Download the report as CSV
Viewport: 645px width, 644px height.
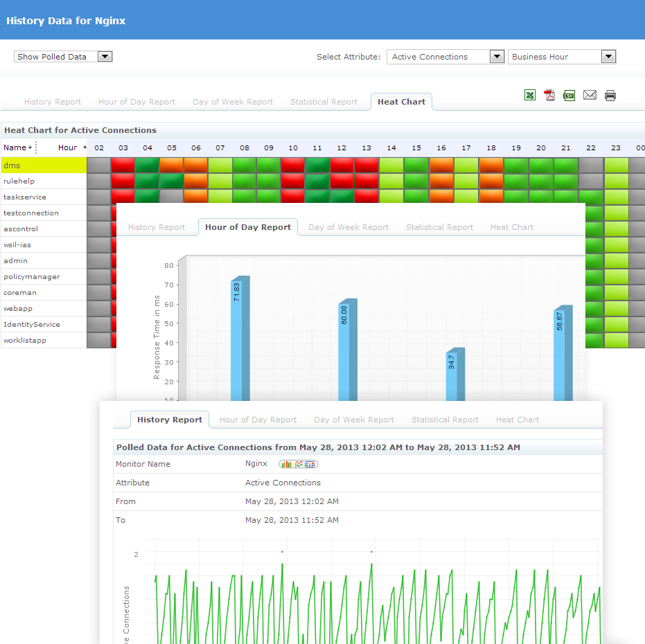pos(569,96)
